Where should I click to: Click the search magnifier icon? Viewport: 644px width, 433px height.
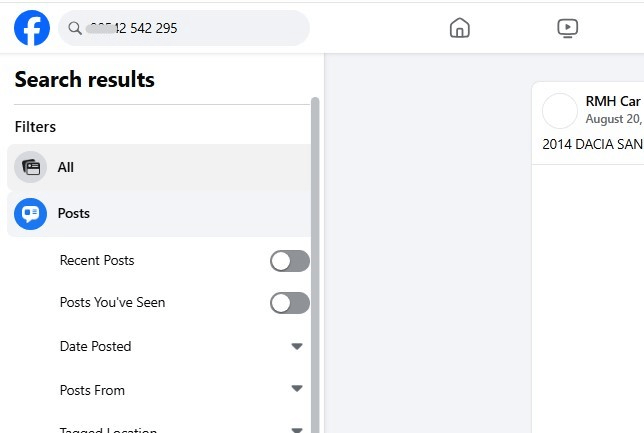(74, 28)
